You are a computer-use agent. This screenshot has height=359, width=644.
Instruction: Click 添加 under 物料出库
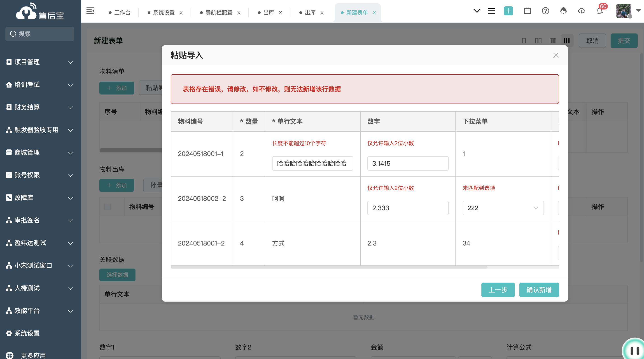117,185
